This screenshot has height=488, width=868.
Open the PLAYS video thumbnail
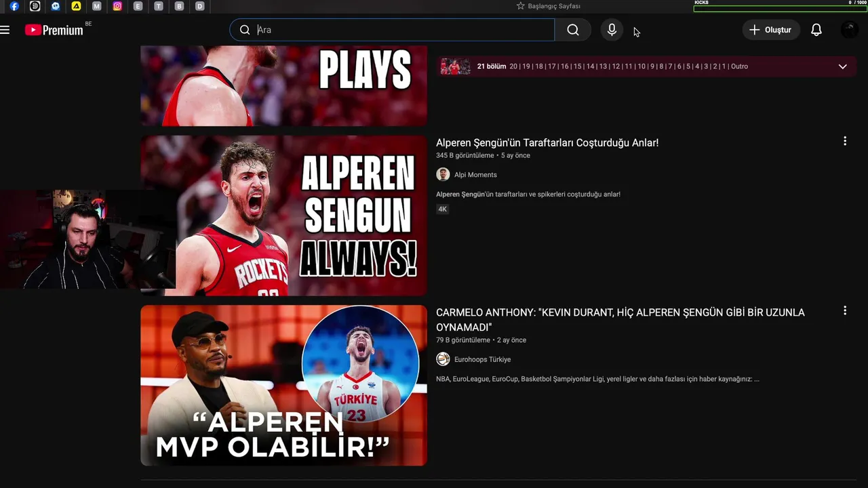pos(283,85)
